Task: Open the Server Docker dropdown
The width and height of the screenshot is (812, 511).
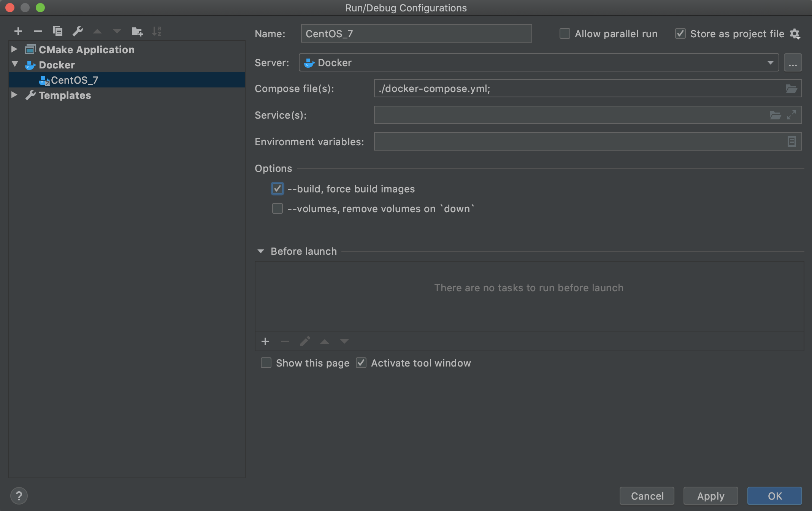Action: point(770,63)
